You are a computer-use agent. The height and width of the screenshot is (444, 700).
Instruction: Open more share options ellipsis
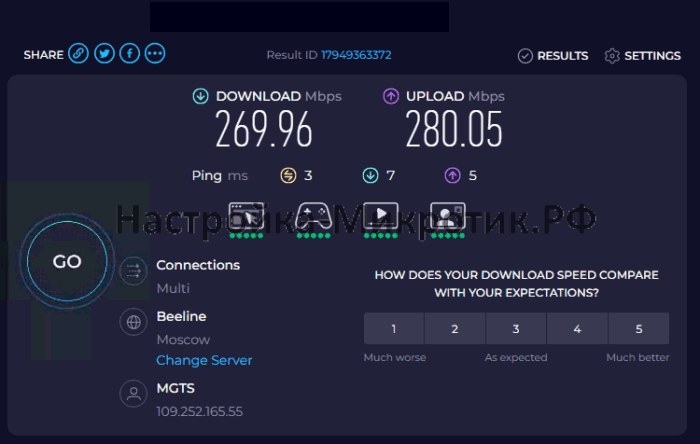[155, 54]
